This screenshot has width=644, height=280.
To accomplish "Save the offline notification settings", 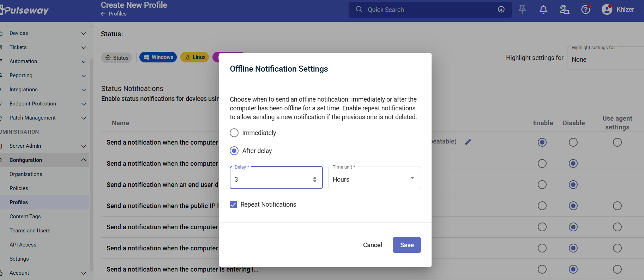I will coord(407,245).
